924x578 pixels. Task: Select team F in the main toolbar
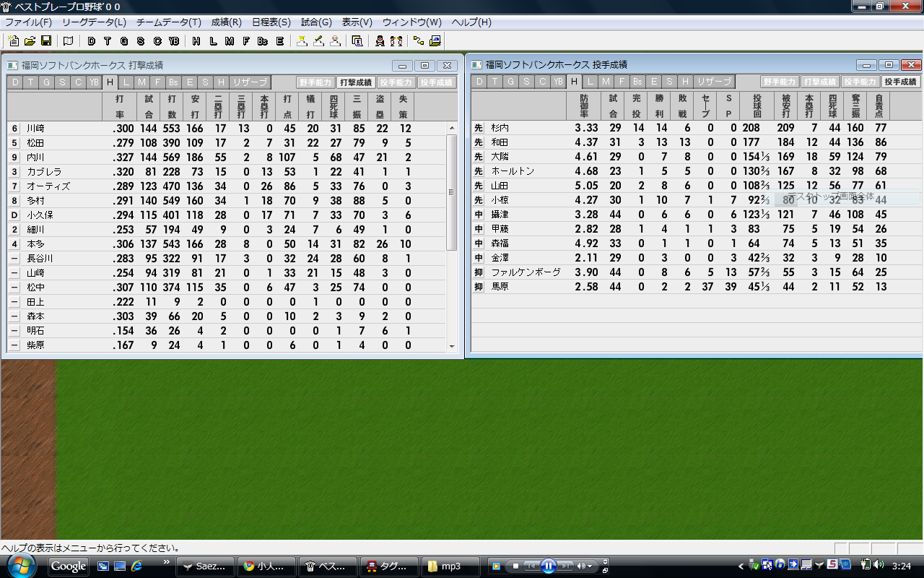[x=246, y=41]
